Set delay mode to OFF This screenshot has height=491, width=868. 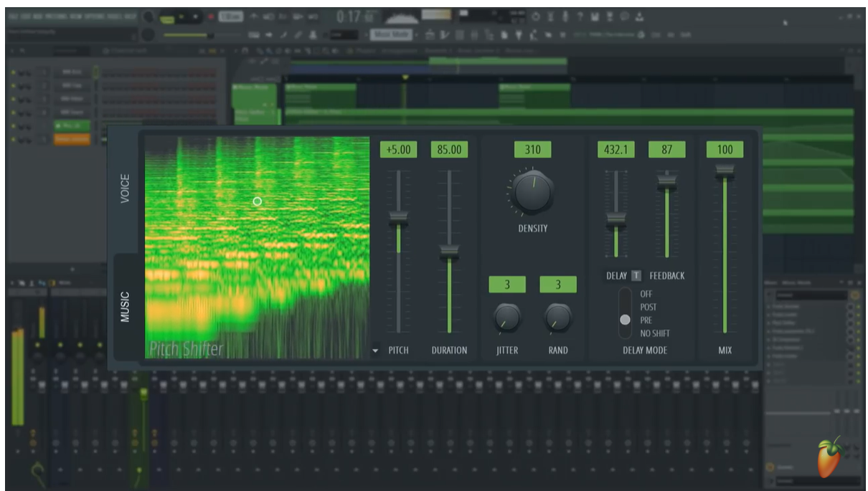tap(646, 294)
